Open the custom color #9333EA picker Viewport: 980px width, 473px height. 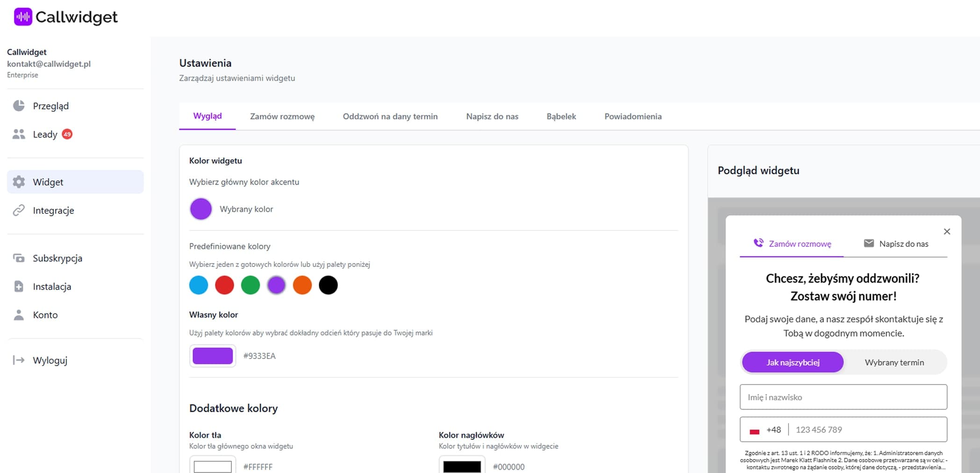click(x=213, y=356)
